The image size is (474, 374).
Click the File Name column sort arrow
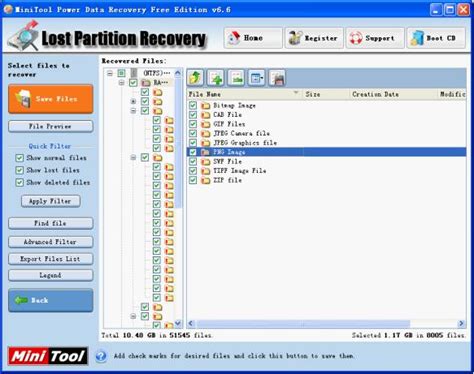click(x=296, y=93)
